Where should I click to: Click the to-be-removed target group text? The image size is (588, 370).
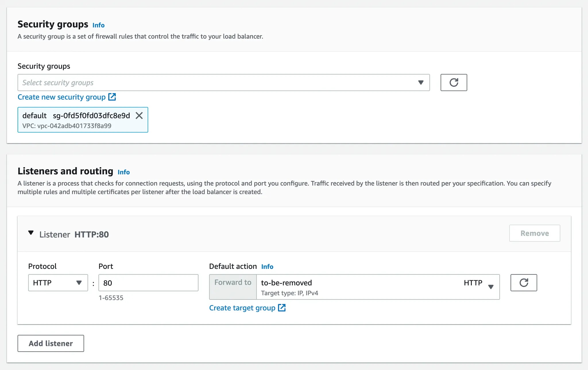[286, 283]
